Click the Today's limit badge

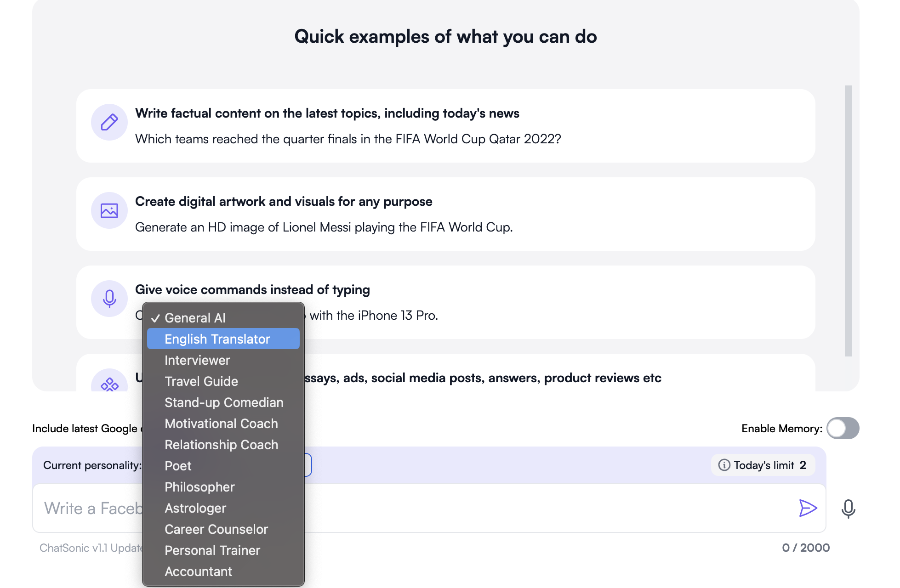click(x=763, y=465)
